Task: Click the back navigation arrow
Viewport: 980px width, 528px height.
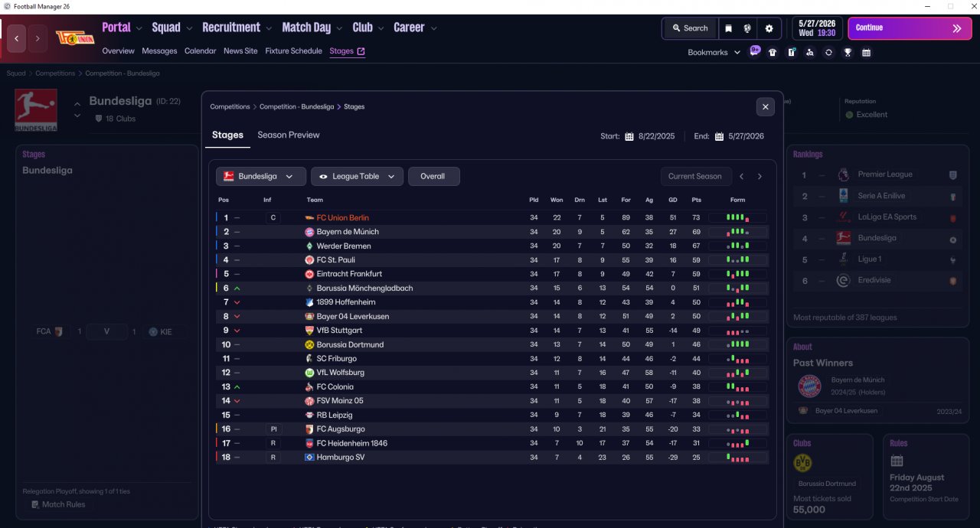Action: point(16,38)
